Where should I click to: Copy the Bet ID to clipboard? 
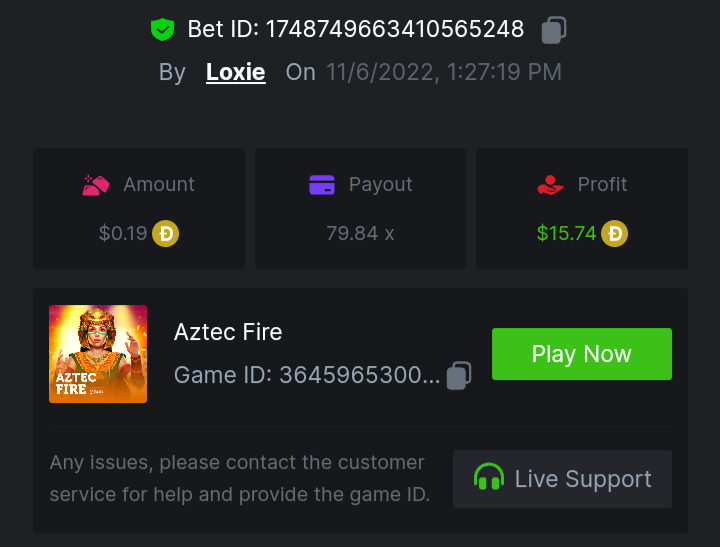click(x=554, y=30)
